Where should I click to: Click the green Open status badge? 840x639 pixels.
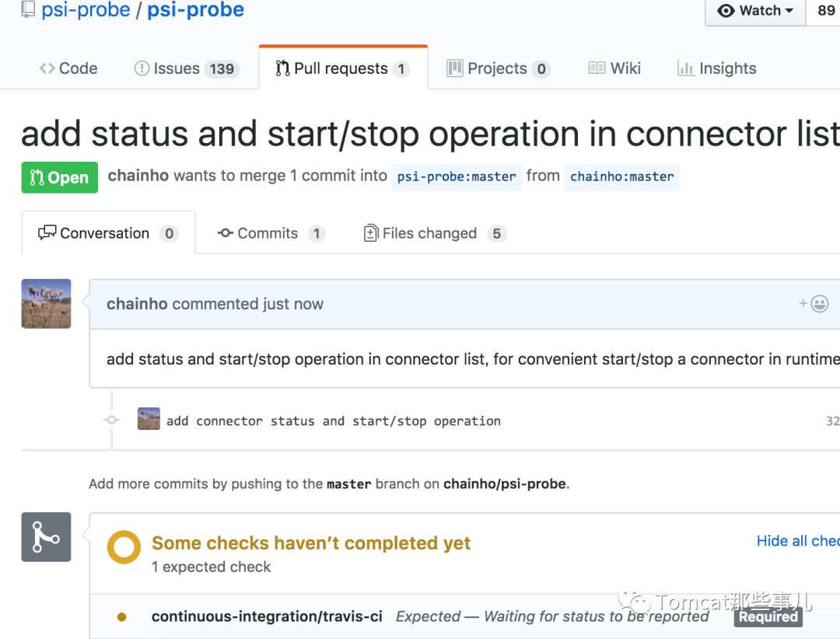[59, 177]
